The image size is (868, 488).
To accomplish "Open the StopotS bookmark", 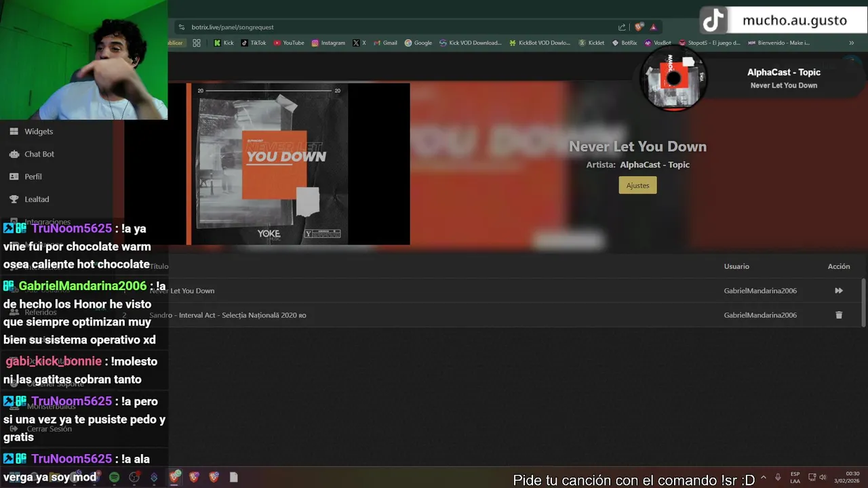I will (709, 43).
